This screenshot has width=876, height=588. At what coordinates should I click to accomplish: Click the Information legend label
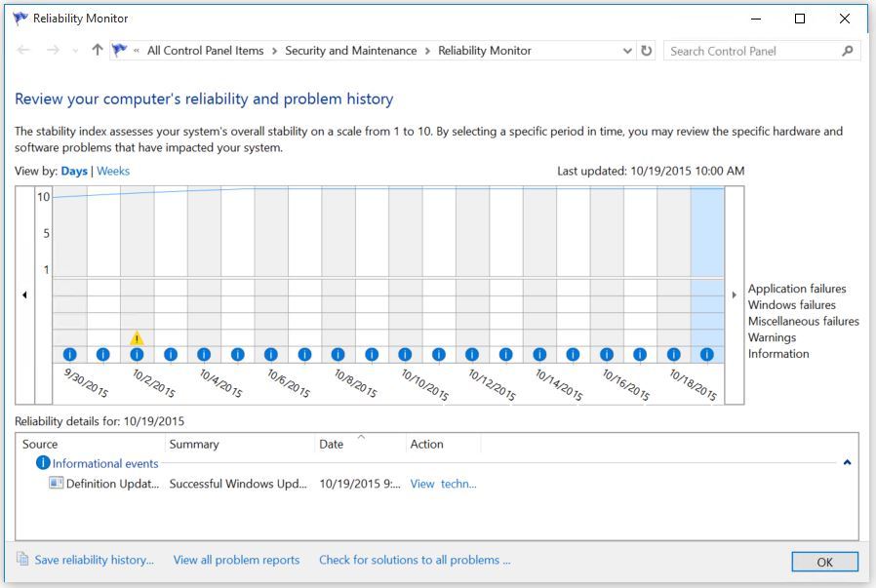coord(778,353)
